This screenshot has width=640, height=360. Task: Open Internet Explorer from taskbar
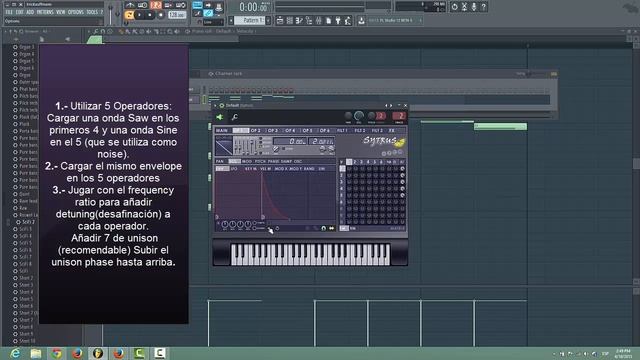point(15,353)
